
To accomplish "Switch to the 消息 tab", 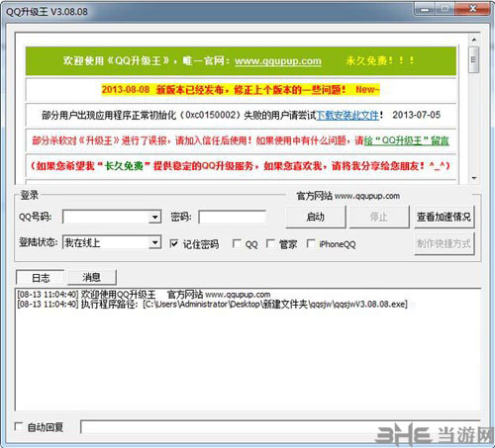I will tap(91, 277).
